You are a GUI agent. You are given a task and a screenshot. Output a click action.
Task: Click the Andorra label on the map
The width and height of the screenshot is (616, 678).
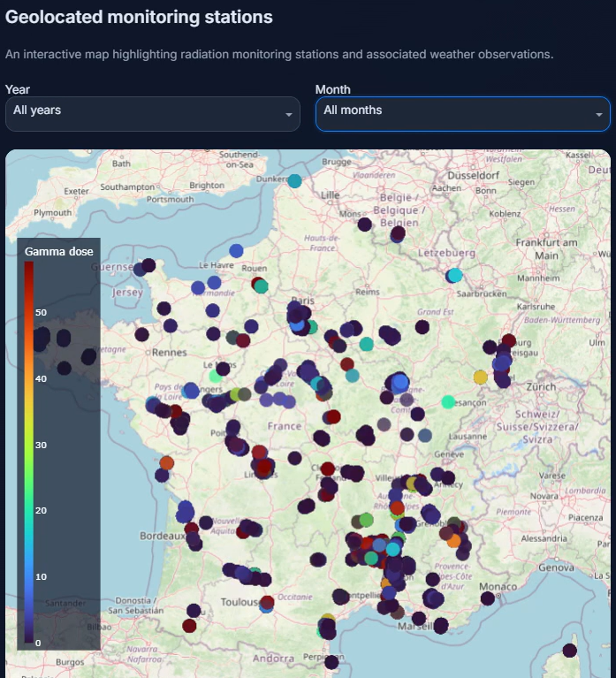[x=273, y=659]
